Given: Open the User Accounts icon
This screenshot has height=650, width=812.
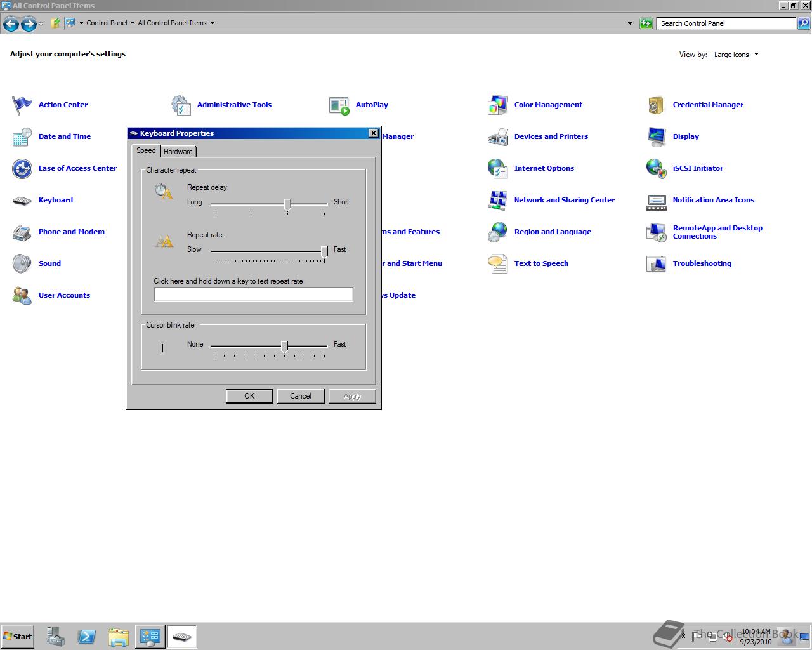Looking at the screenshot, I should (x=22, y=295).
